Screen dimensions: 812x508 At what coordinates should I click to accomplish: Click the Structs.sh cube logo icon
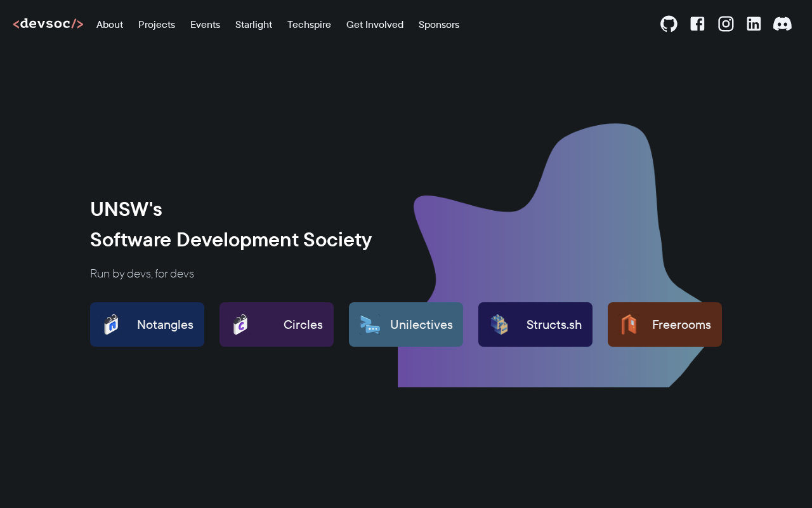[499, 324]
